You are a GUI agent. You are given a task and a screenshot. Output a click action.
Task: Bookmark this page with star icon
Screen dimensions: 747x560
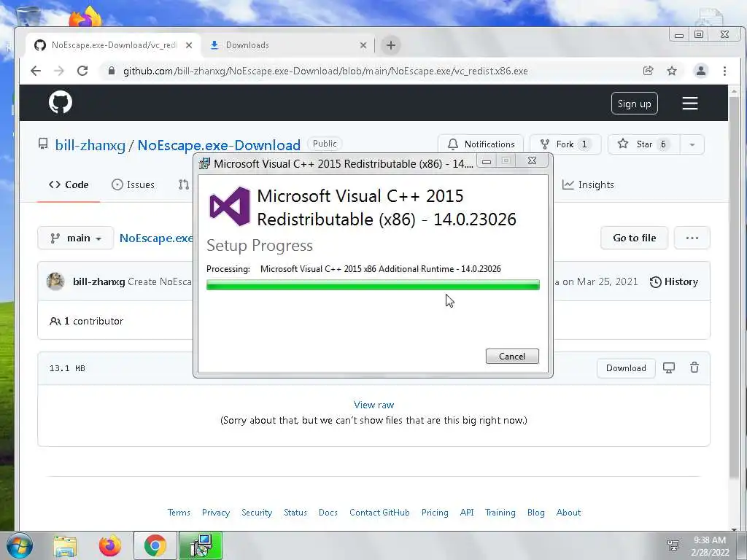pos(672,71)
